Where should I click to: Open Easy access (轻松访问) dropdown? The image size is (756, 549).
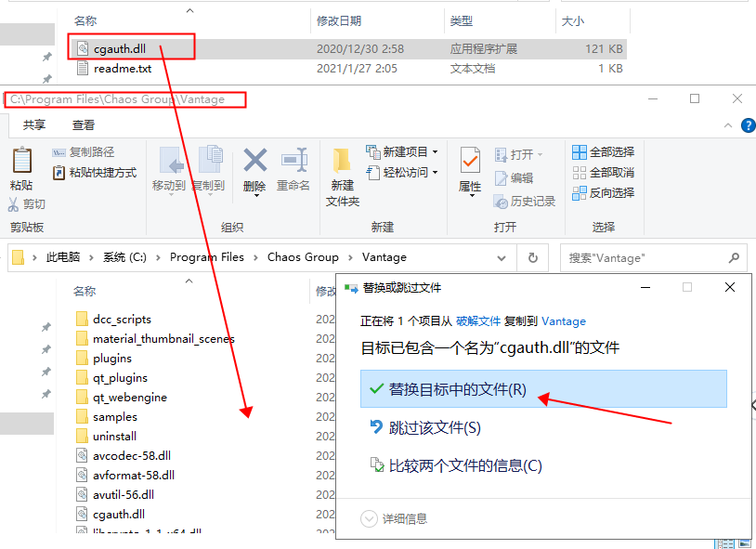click(402, 172)
